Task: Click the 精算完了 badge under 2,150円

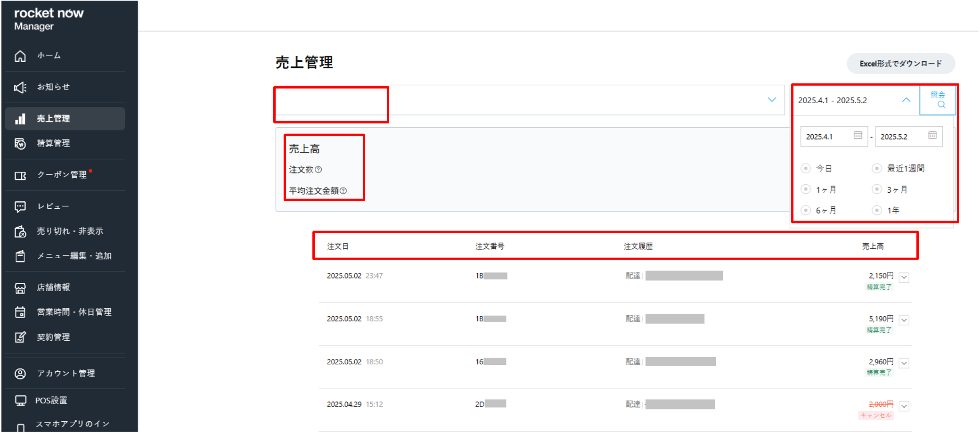Action: [879, 287]
